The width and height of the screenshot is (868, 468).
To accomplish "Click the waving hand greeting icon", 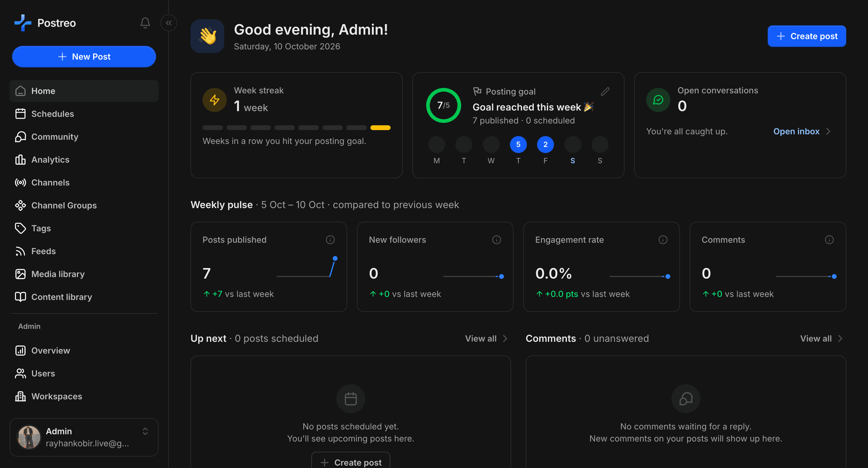I will 208,36.
